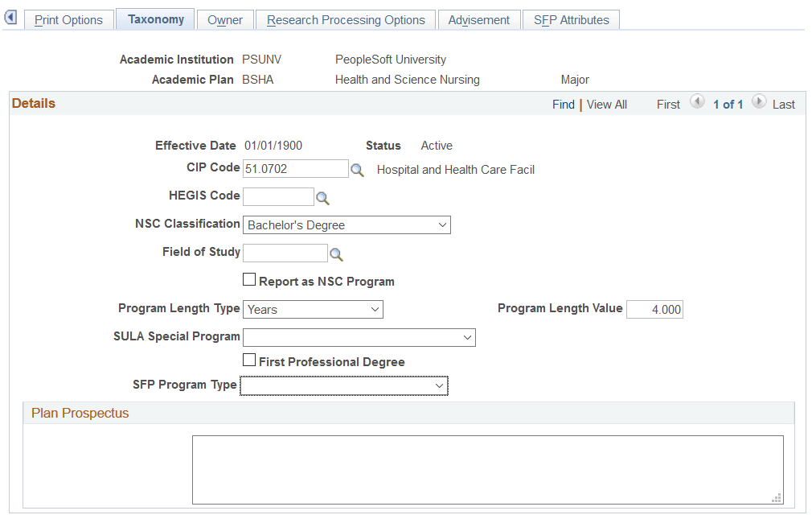The width and height of the screenshot is (812, 519).
Task: Open the HEGIS Code lookup magnifier
Action: pos(322,198)
